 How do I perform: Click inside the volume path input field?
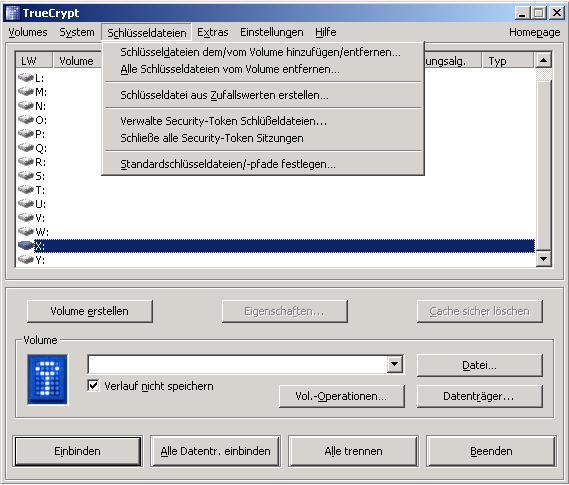[x=238, y=364]
